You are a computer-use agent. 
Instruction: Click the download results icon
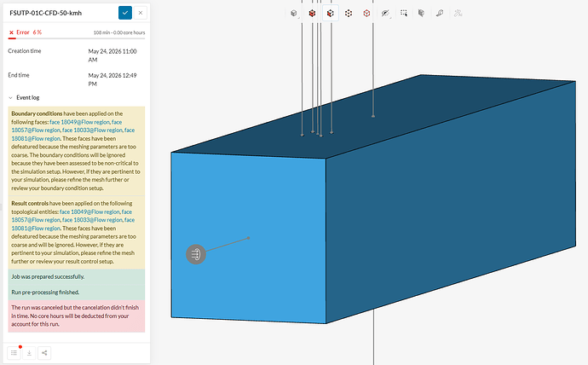pyautogui.click(x=29, y=352)
